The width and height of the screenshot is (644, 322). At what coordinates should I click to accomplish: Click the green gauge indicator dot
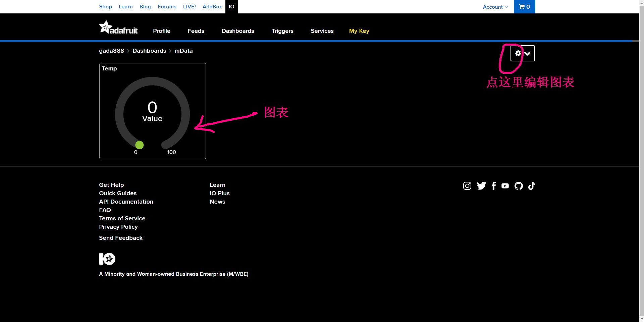140,145
